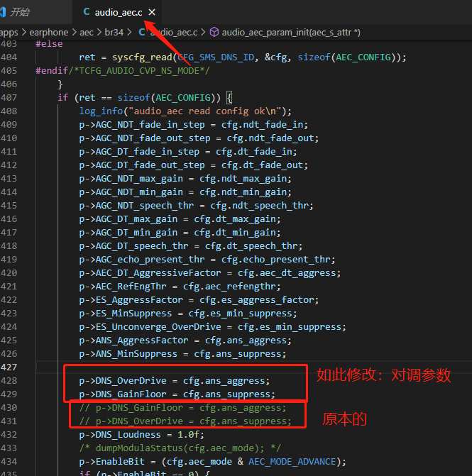The width and height of the screenshot is (472, 476).
Task: Click line number 403
Action: click(9, 44)
